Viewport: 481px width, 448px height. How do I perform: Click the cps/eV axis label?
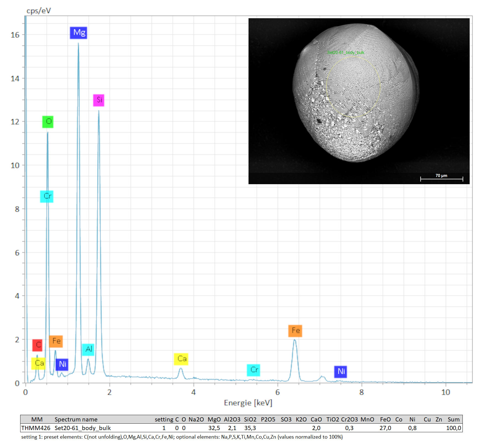pos(39,11)
